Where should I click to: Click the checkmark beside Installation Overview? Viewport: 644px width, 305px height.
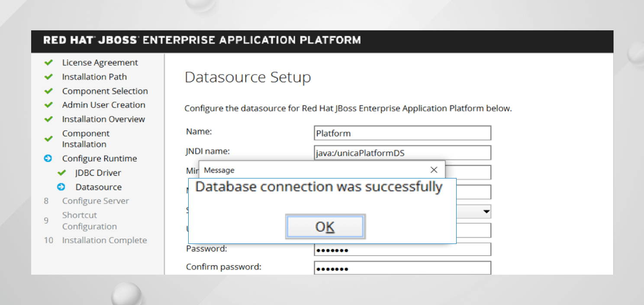(48, 119)
